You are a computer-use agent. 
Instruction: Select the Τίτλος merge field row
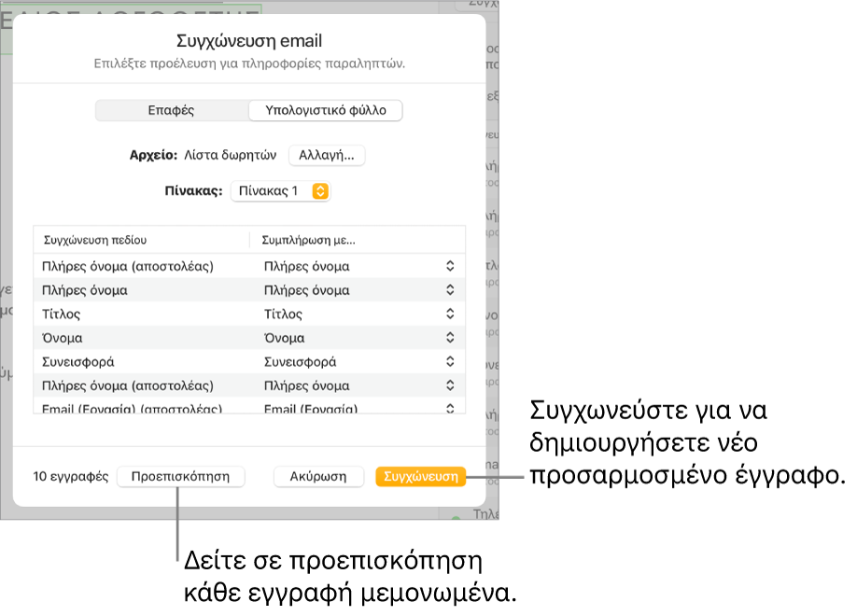(x=249, y=314)
